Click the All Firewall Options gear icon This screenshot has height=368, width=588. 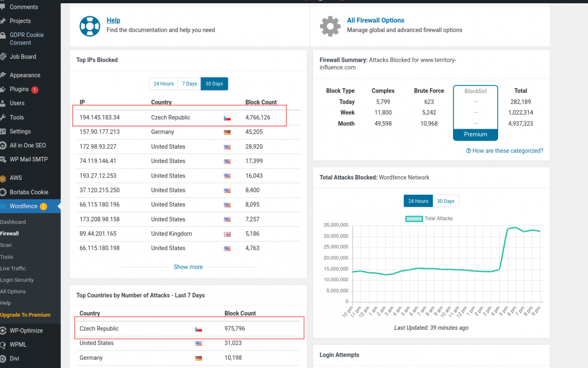click(330, 26)
